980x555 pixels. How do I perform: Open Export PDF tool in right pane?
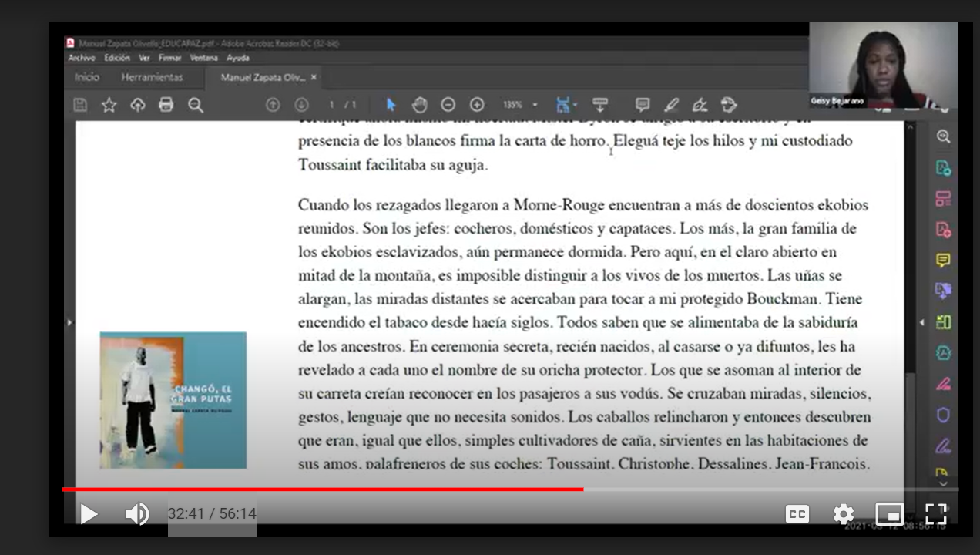(943, 167)
